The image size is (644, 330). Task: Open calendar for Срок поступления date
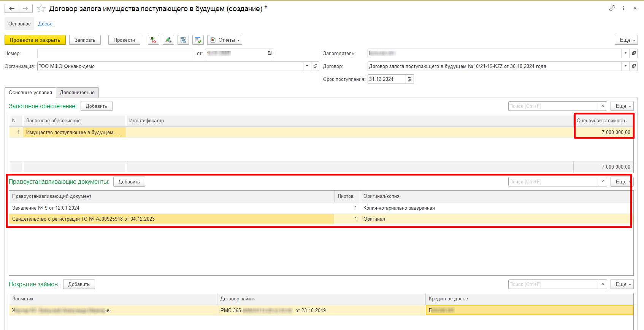pyautogui.click(x=410, y=79)
